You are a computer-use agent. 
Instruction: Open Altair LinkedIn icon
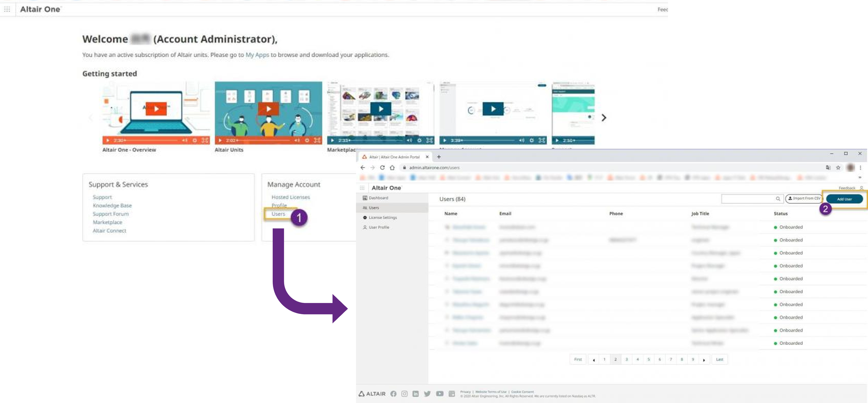(415, 394)
